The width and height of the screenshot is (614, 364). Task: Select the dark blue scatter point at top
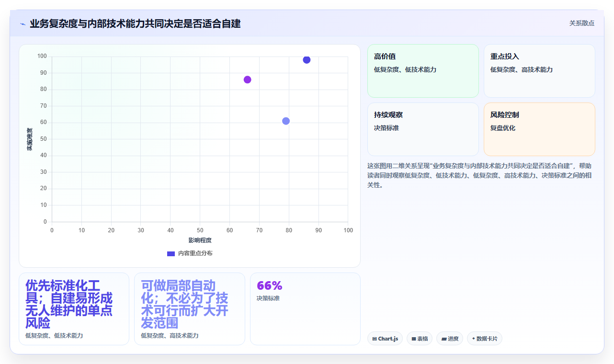[307, 60]
